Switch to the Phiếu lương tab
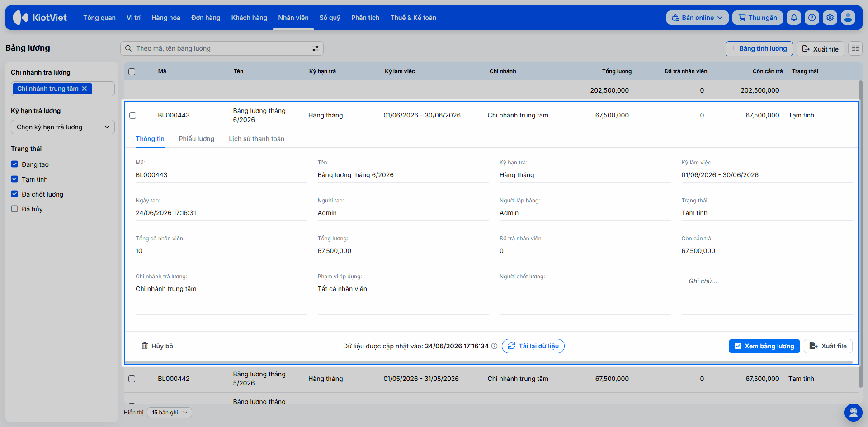Screen dimensions: 868x427 coord(197,139)
